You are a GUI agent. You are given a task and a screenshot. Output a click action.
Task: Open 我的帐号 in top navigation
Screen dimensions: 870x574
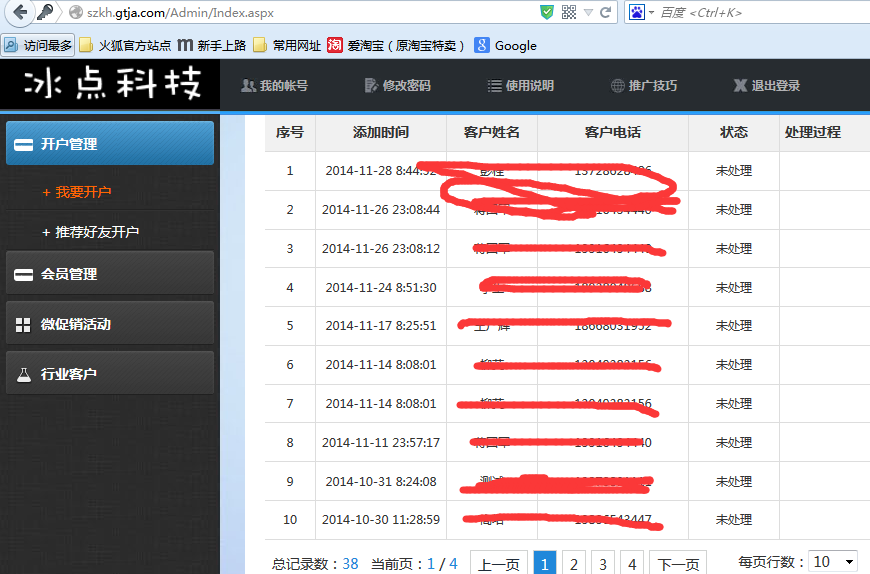point(275,85)
